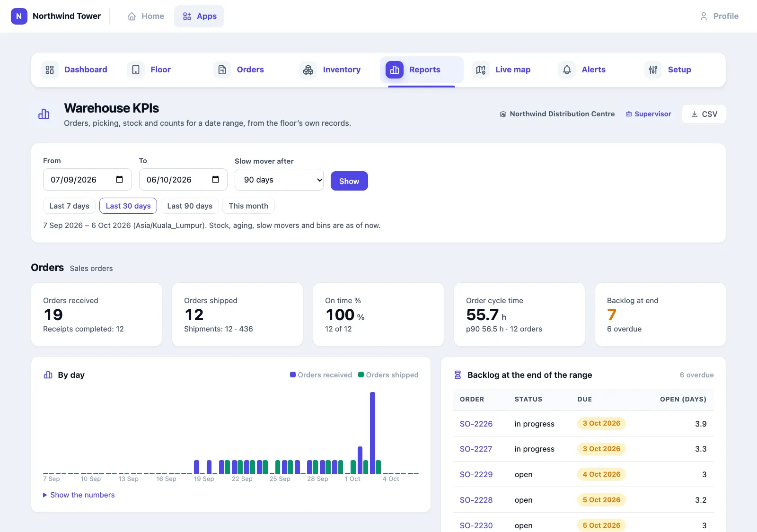Click the Reports bar chart icon
This screenshot has height=532, width=757.
click(395, 70)
